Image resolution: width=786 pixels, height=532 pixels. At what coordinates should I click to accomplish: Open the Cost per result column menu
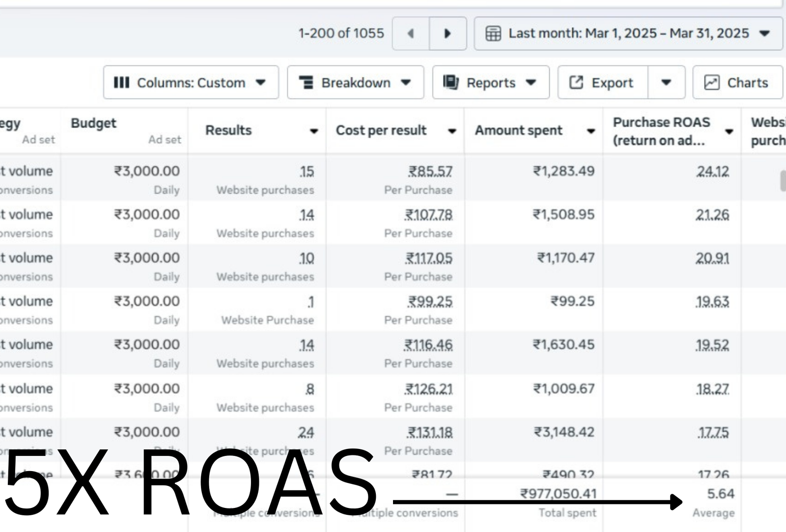pos(452,131)
